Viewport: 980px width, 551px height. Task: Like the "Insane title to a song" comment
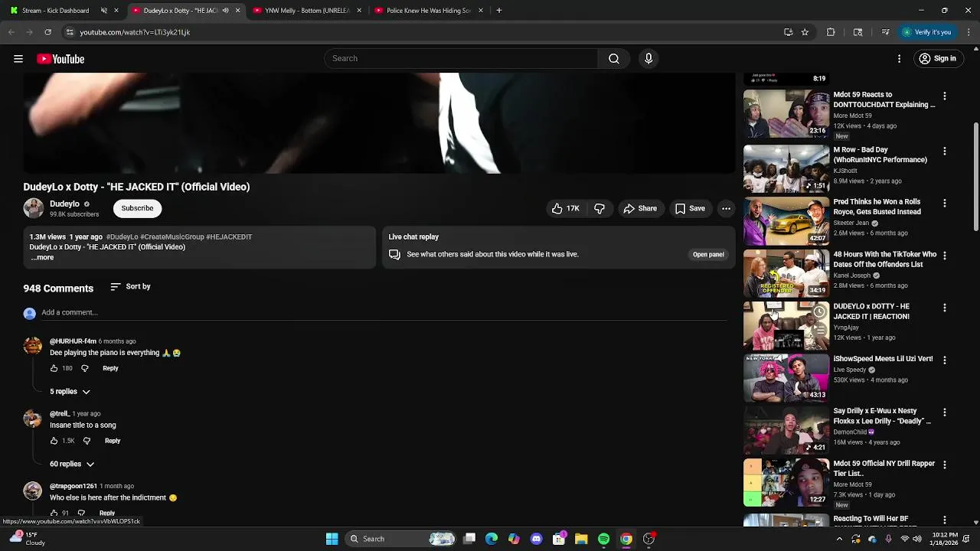click(x=54, y=441)
